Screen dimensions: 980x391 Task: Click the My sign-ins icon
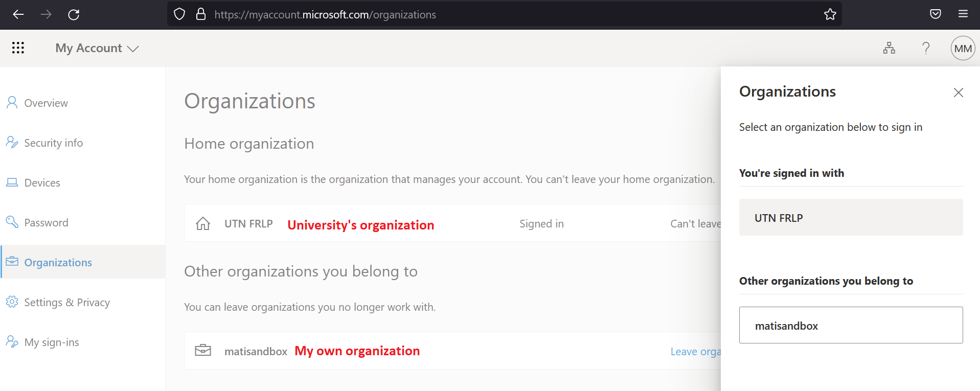12,341
